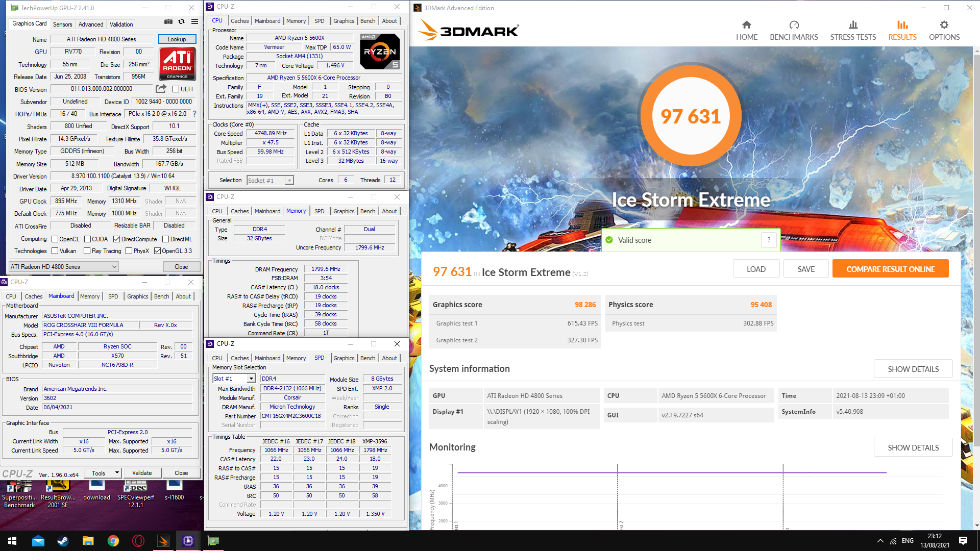Open Superposition Benchmark desktop shortcut
980x551 pixels.
point(19,493)
